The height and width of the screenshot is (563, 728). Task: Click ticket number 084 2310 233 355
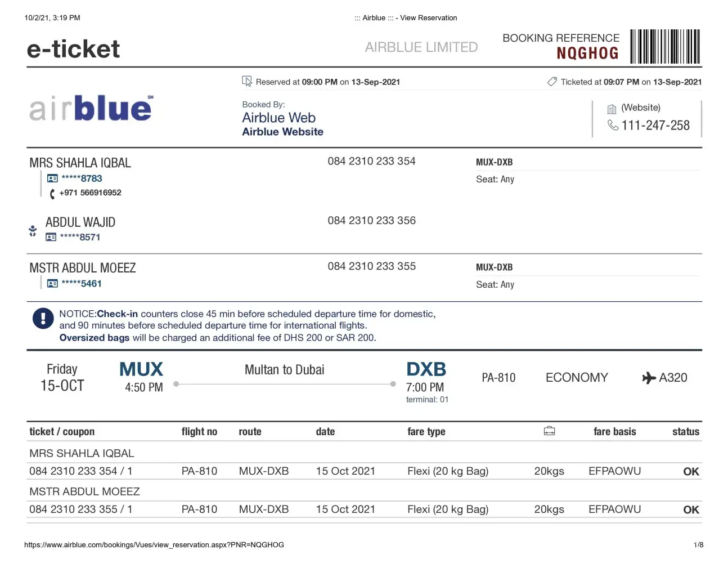point(372,266)
